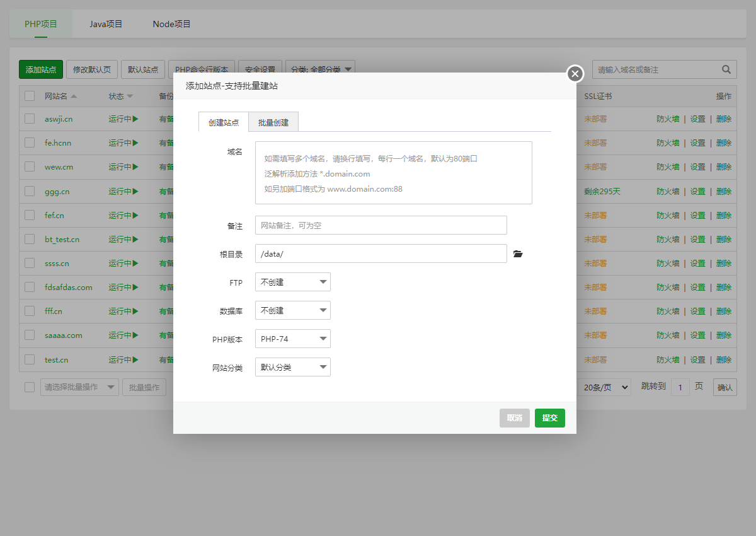Viewport: 756px width, 536px height.
Task: Sort rows using the 状态 column arrow
Action: point(131,96)
